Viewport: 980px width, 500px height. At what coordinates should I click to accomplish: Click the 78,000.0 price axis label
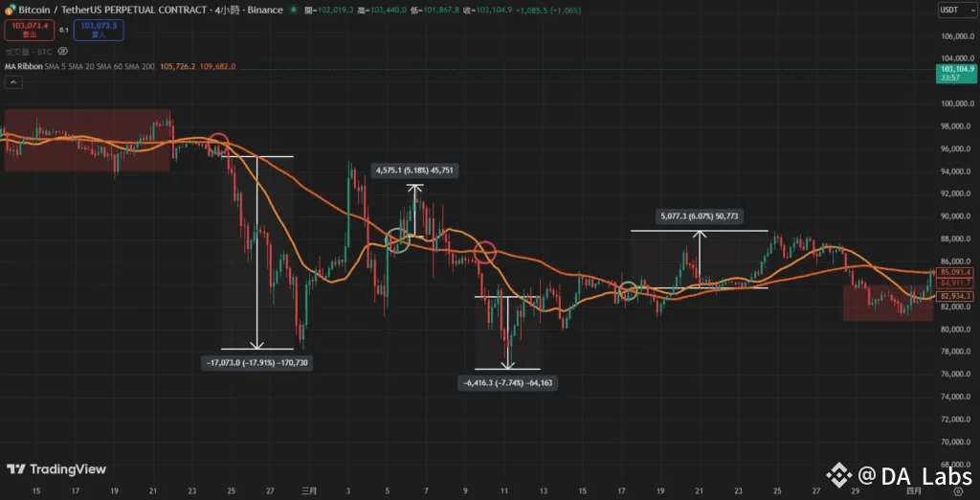click(x=956, y=352)
